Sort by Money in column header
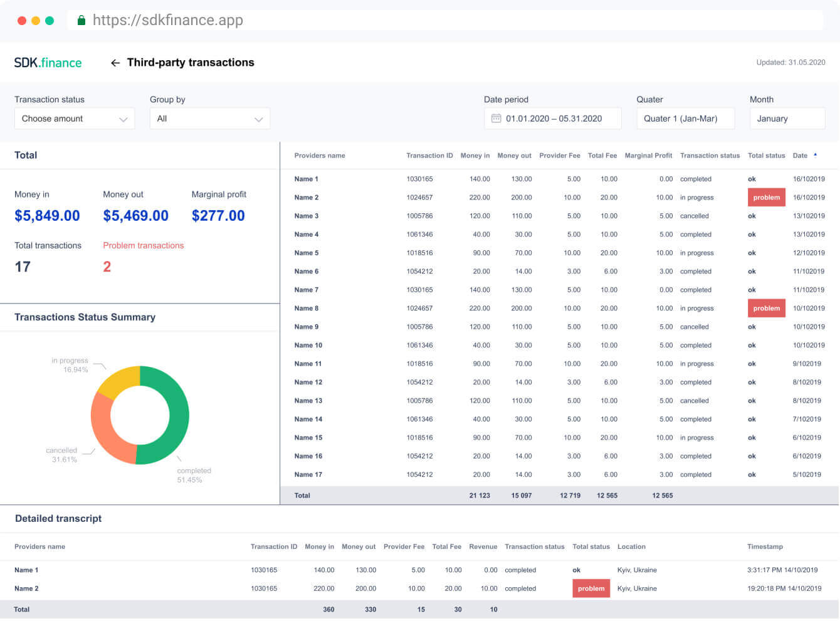This screenshot has height=621, width=840. 475,156
